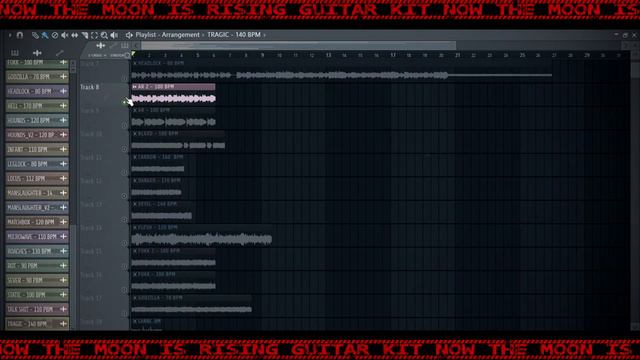Open the DEVIL - 140 BPM clip menu
640x360 pixels.
pyautogui.click(x=135, y=204)
